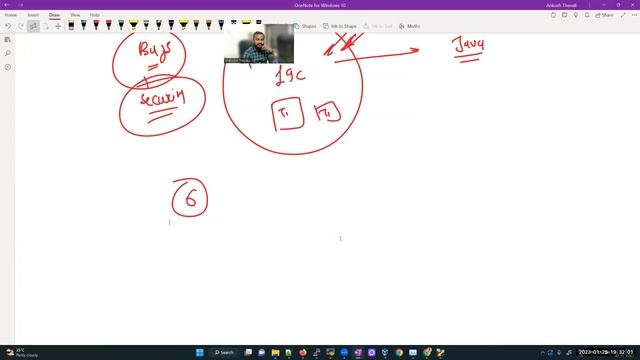Open the Math assistant
640x360 pixels.
(409, 26)
